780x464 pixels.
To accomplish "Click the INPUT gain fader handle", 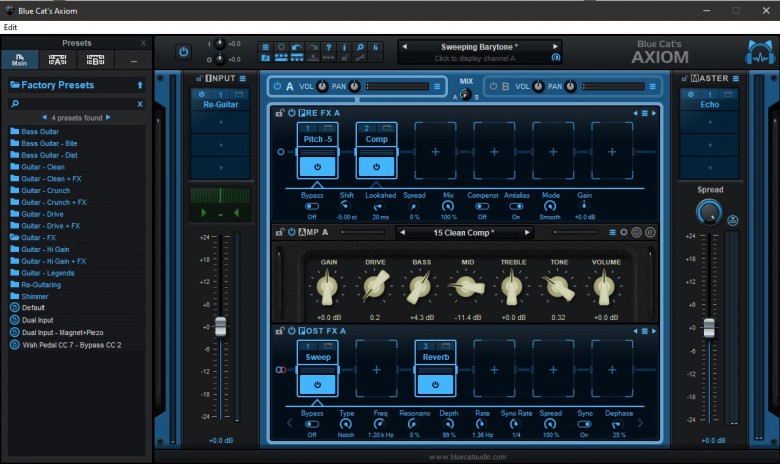I will (x=220, y=327).
